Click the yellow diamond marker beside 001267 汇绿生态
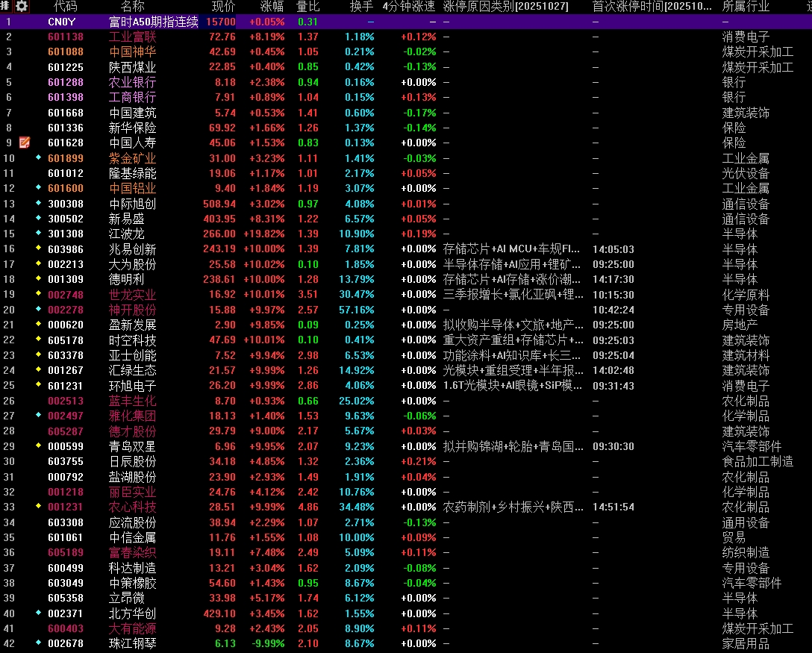This screenshot has width=812, height=653. tap(38, 369)
